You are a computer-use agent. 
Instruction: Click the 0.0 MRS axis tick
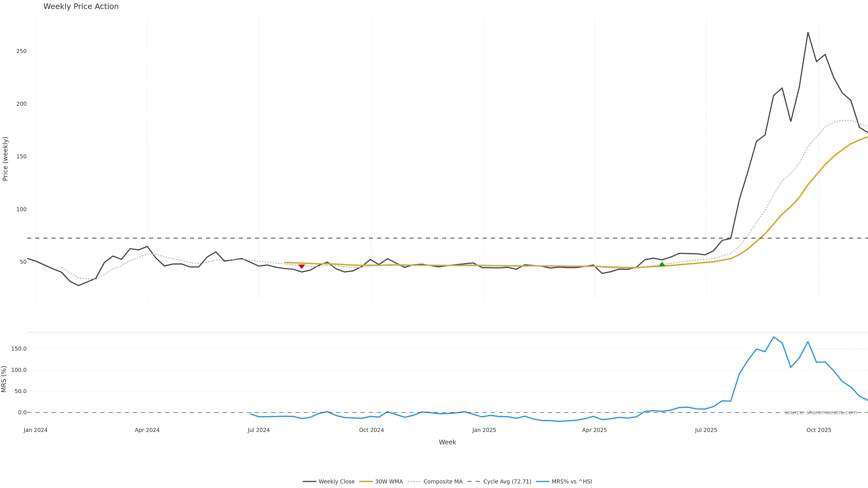click(x=22, y=413)
